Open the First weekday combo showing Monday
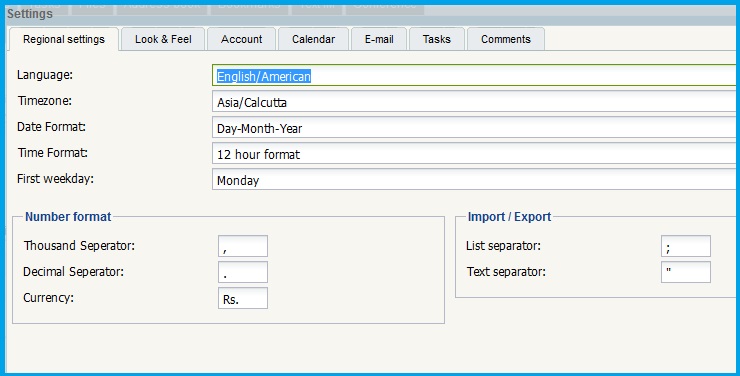 (473, 179)
